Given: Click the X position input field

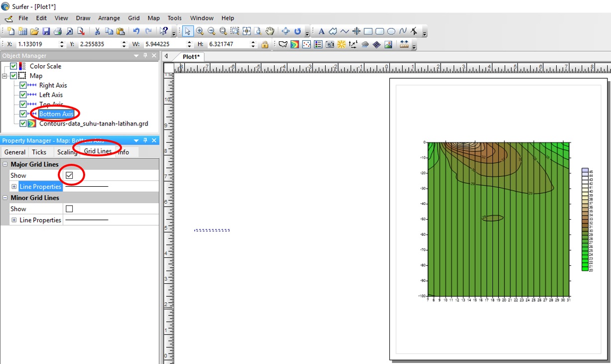Looking at the screenshot, I should (38, 44).
